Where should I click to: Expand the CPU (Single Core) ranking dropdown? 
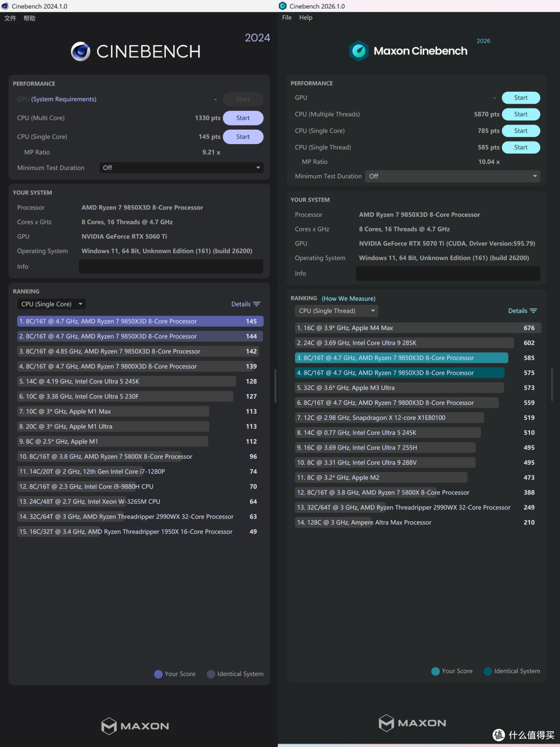[52, 304]
